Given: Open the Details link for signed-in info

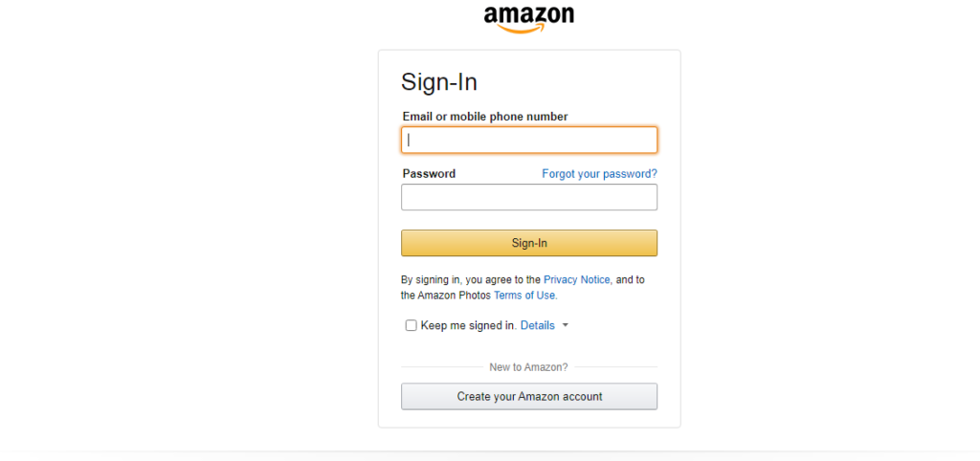Looking at the screenshot, I should click(x=538, y=325).
